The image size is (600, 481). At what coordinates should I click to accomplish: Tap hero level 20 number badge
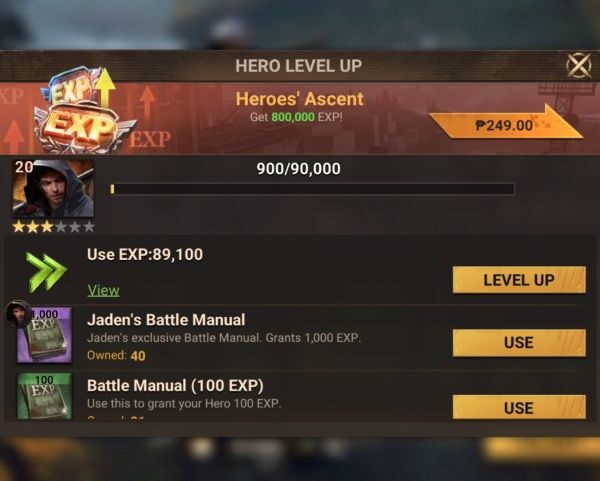click(x=24, y=167)
